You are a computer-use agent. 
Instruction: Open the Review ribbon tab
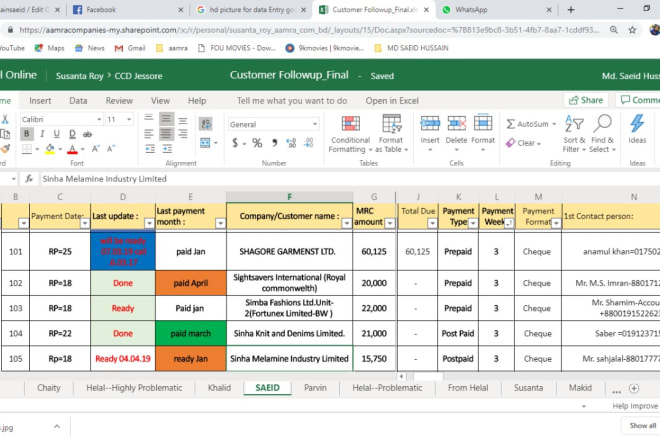pos(119,101)
